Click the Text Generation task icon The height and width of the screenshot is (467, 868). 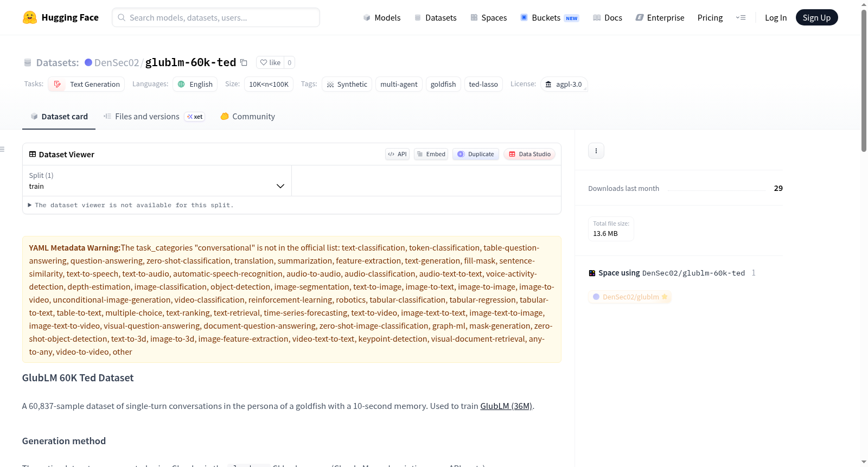[58, 84]
